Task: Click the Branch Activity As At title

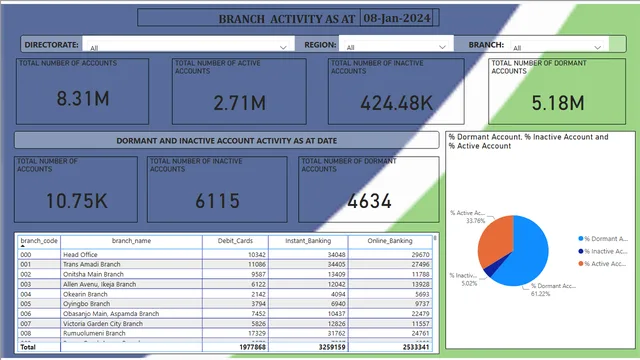Action: (x=287, y=19)
